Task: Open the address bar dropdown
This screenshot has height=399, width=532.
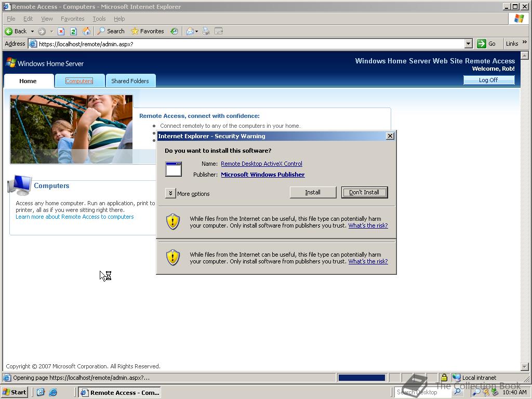Action: [x=469, y=44]
